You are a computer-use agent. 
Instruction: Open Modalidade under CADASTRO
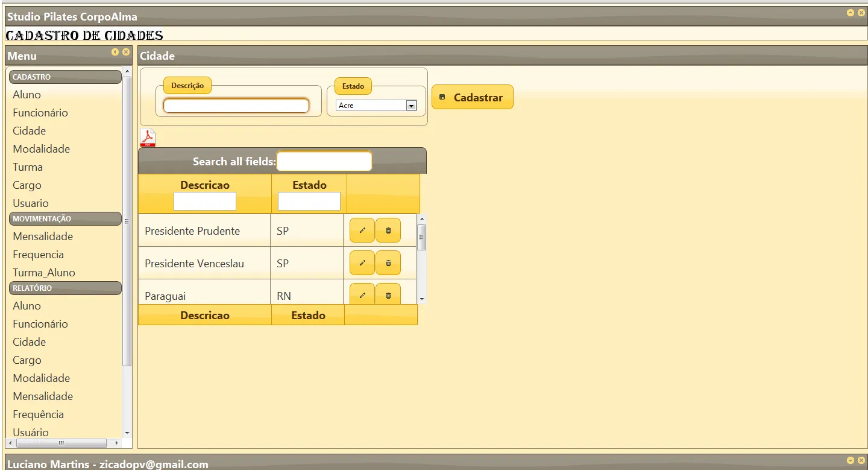(x=42, y=149)
